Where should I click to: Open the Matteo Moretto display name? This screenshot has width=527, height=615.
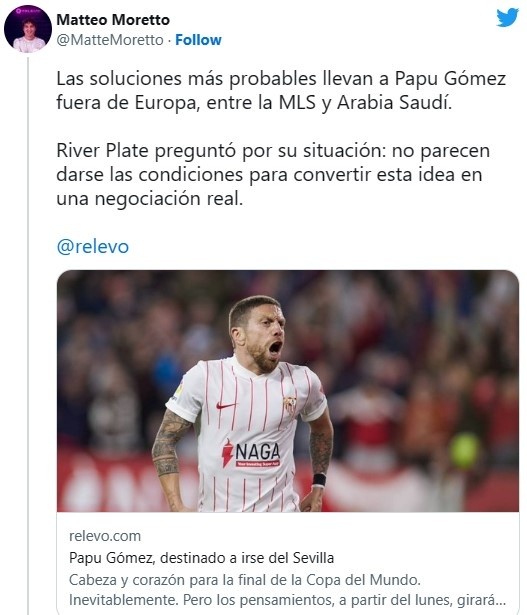tap(113, 20)
